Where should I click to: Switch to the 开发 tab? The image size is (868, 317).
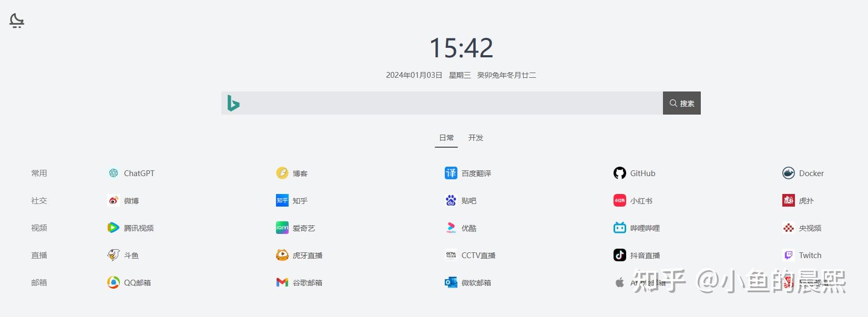click(476, 138)
